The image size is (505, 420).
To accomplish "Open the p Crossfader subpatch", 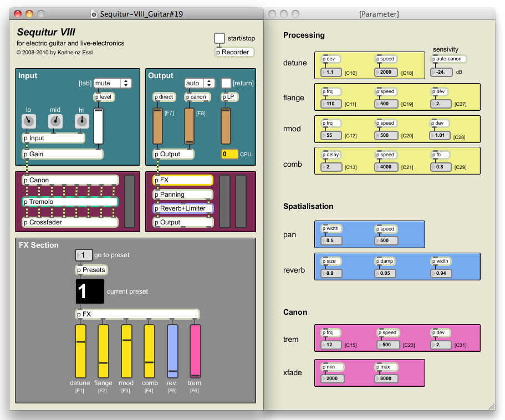I will [70, 222].
